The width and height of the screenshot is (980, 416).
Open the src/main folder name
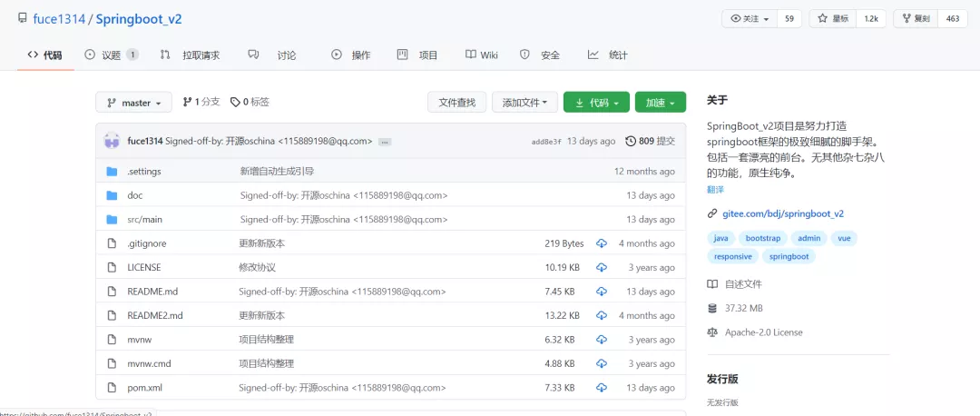coord(144,220)
